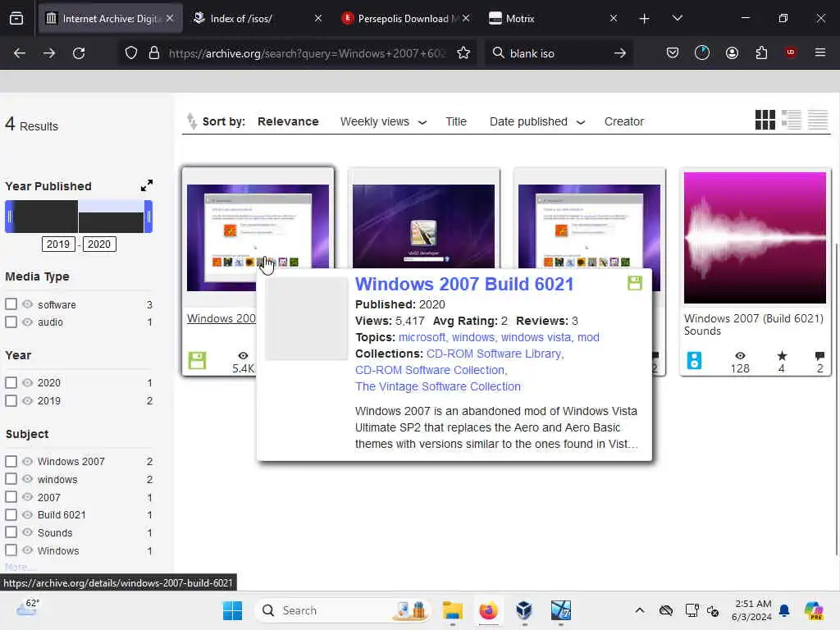The height and width of the screenshot is (630, 840).
Task: Check the 2019 year filter
Action: click(x=11, y=400)
